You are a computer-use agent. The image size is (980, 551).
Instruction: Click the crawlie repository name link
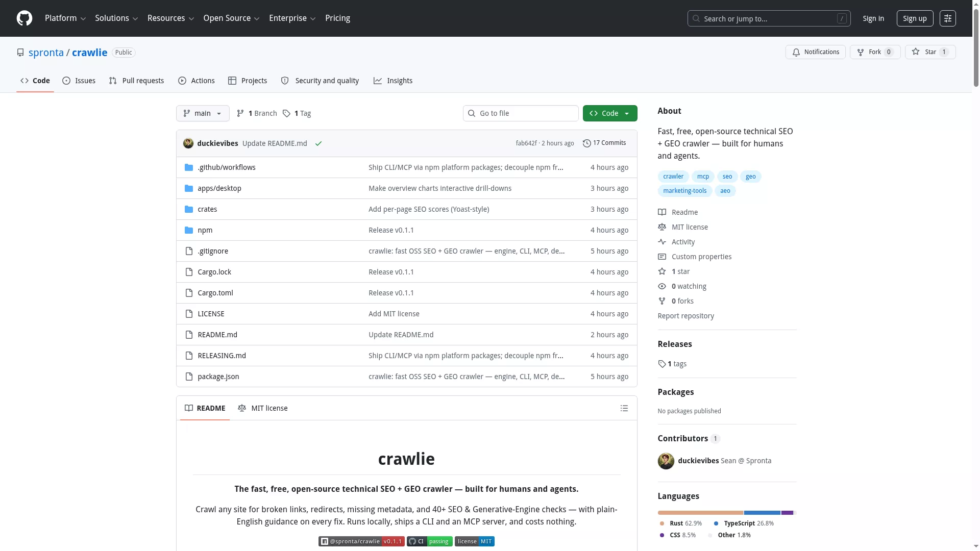pyautogui.click(x=90, y=53)
